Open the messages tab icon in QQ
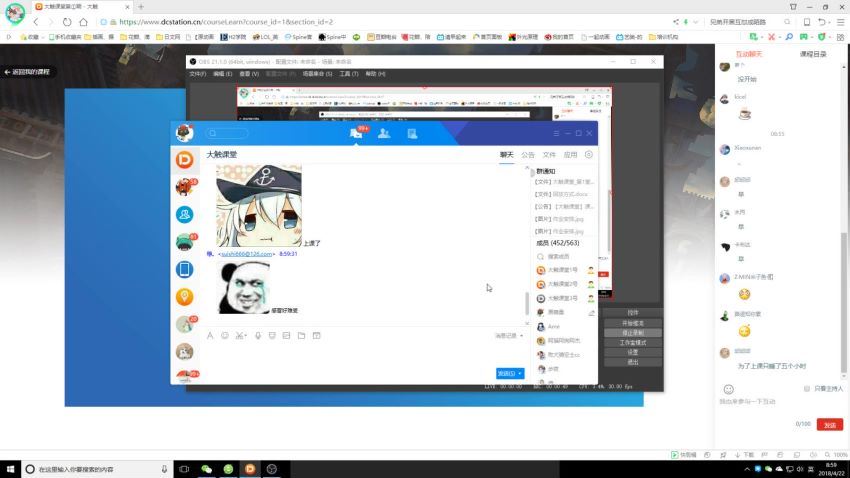 pyautogui.click(x=356, y=133)
